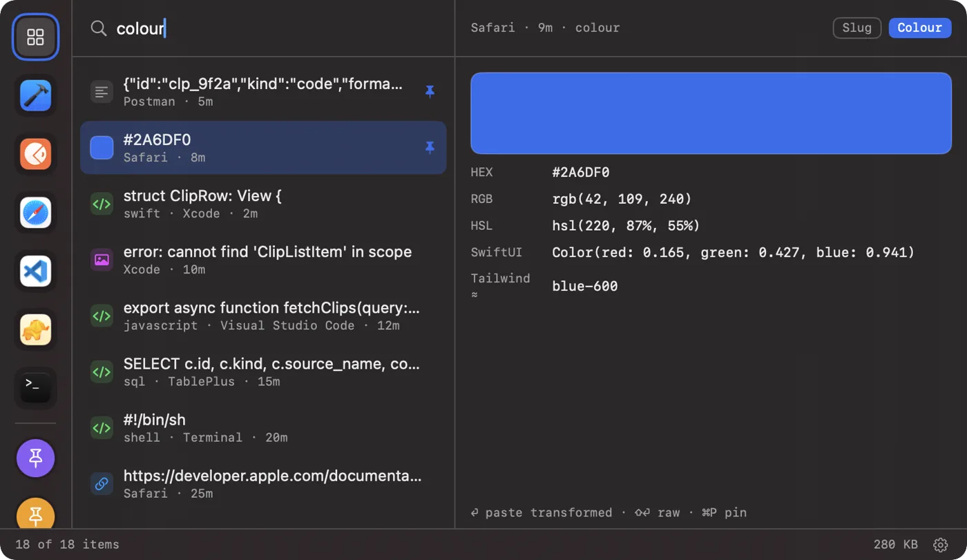This screenshot has height=560, width=967.
Task: Click the 280 KB storage size text
Action: [x=895, y=544]
